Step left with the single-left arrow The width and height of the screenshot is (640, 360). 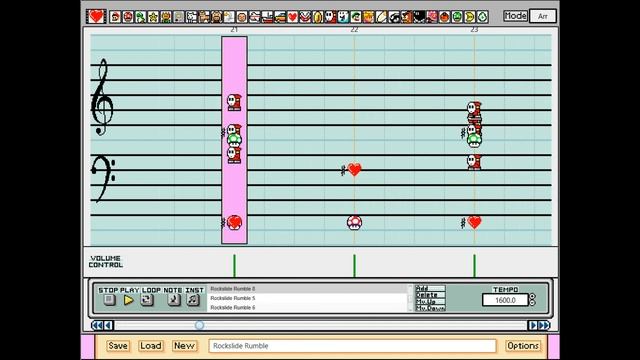108,325
